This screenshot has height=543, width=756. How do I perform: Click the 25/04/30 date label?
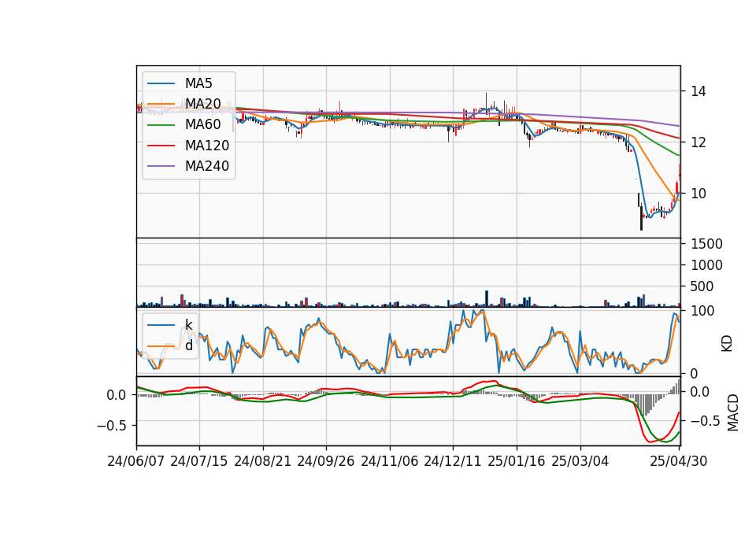[679, 461]
